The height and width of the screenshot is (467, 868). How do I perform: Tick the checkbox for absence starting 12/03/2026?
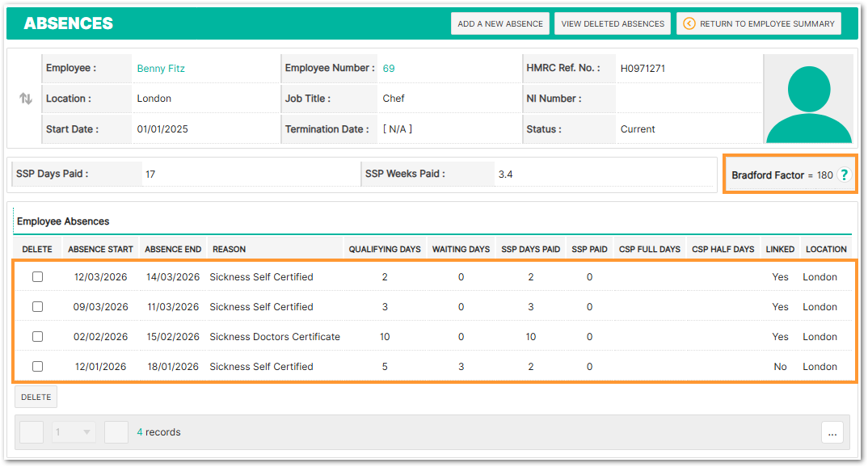pyautogui.click(x=37, y=277)
